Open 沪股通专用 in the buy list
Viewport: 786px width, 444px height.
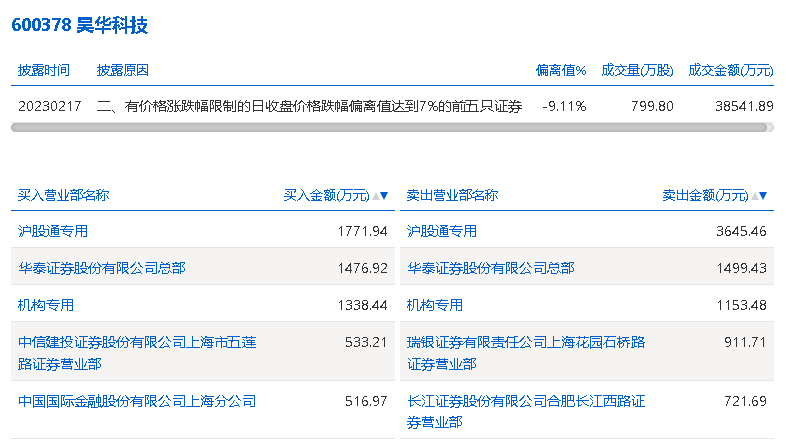pyautogui.click(x=53, y=231)
